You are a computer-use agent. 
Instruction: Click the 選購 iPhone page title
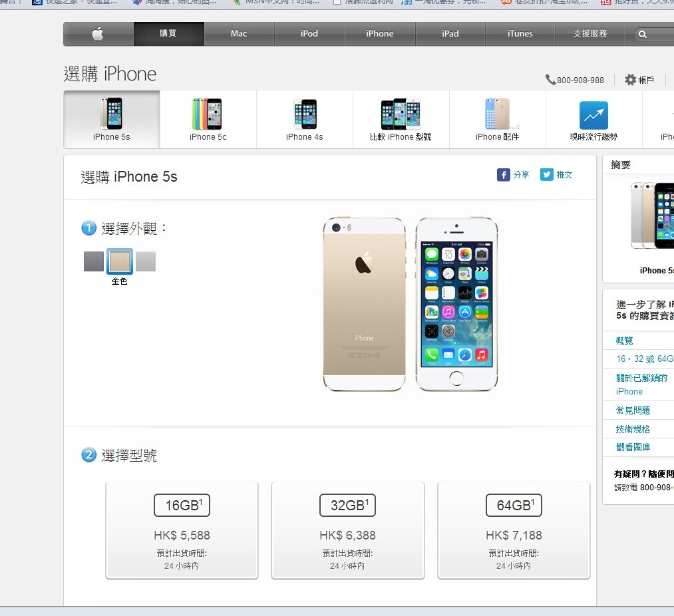tap(110, 74)
